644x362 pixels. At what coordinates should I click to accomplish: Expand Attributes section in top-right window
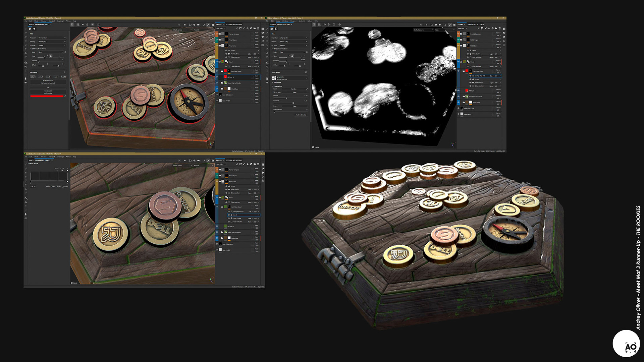[x=277, y=82]
